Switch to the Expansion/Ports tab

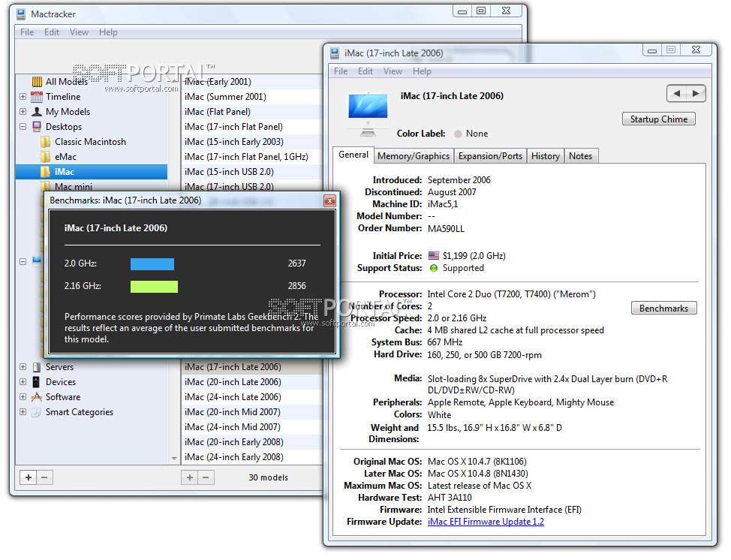coord(490,156)
